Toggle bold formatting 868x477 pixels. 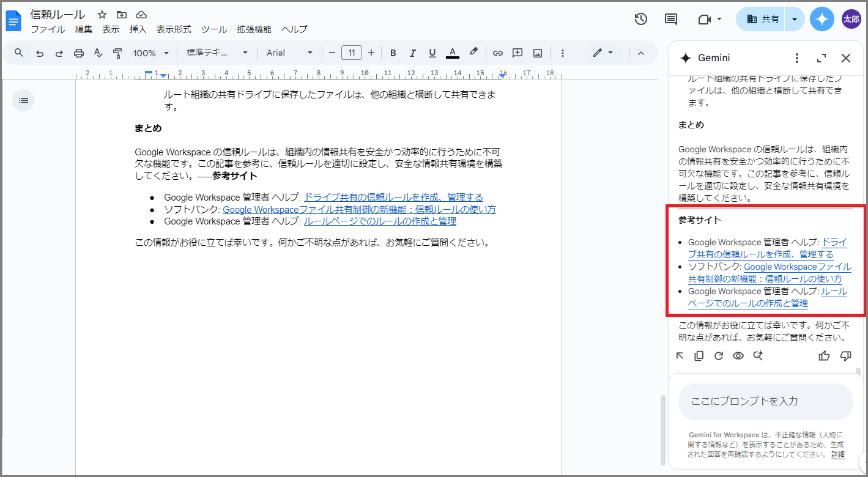coord(393,53)
